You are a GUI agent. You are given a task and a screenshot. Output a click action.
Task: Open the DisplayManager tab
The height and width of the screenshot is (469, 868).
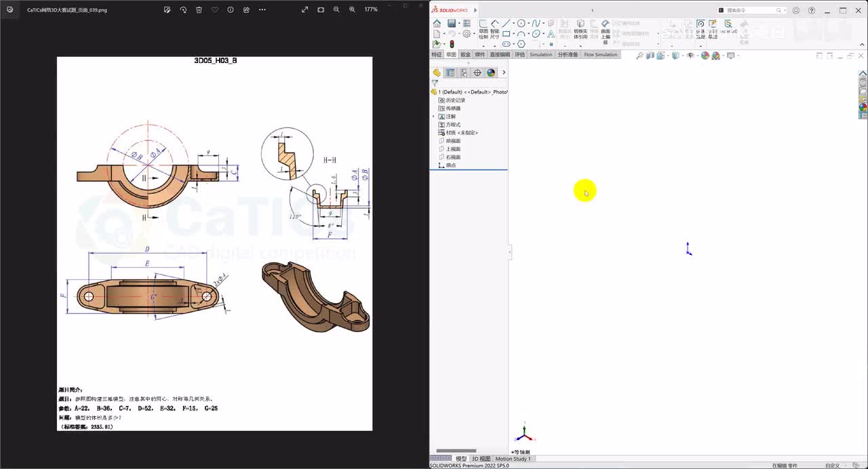tap(491, 73)
